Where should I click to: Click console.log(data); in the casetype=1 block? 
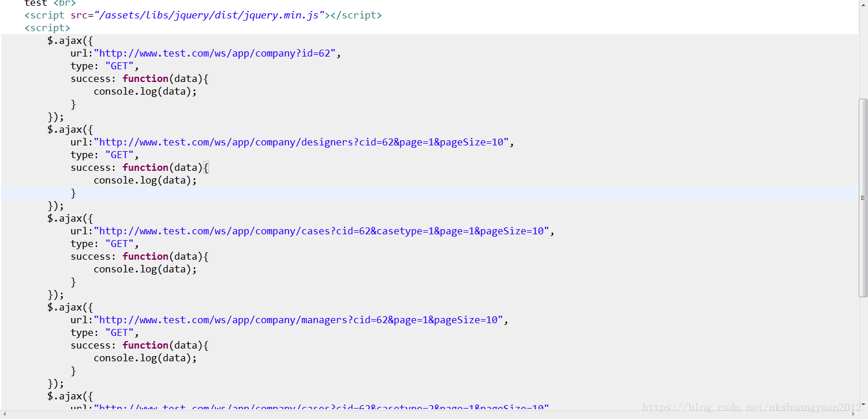145,269
